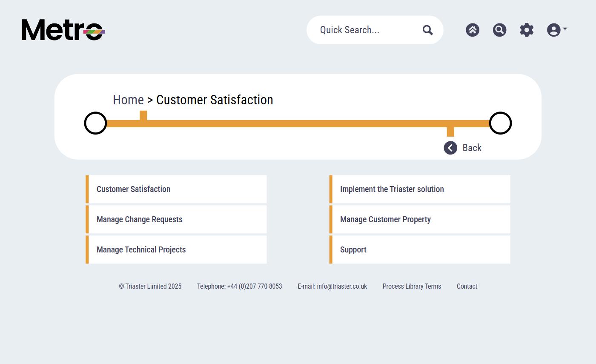Click the Process Library Terms link
This screenshot has height=364, width=596.
(412, 287)
